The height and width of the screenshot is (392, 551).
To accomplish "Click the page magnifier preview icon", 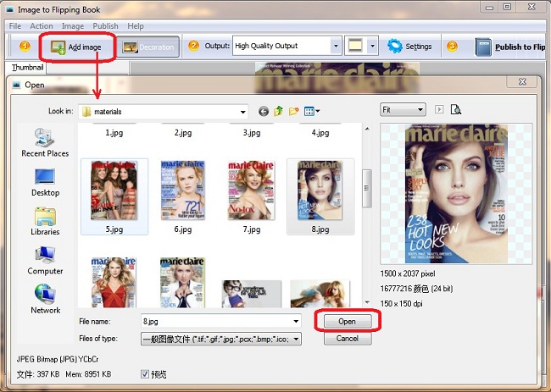I will point(456,109).
